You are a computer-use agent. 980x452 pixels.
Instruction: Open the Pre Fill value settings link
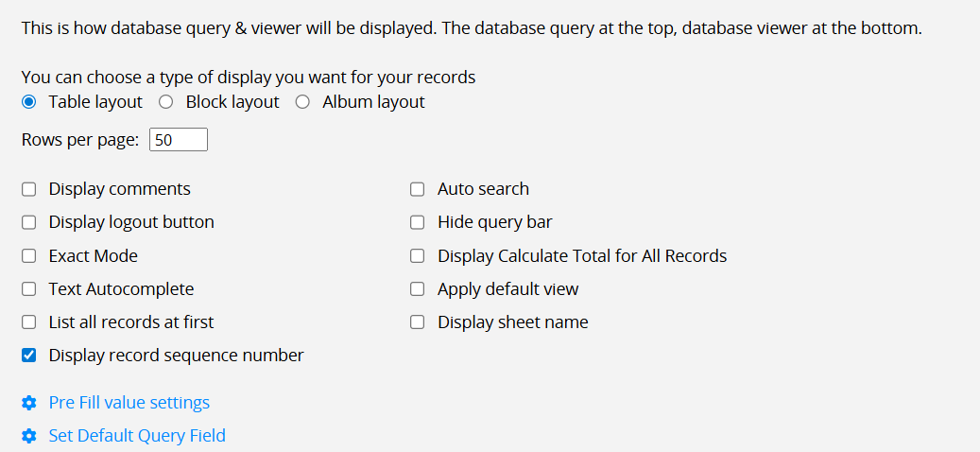(x=129, y=403)
